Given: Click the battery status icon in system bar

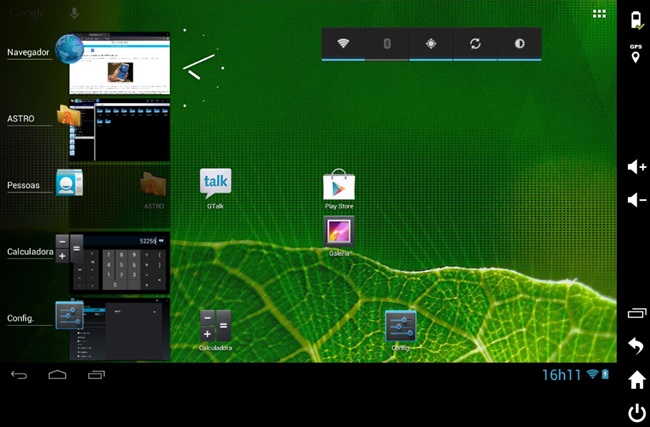Looking at the screenshot, I should [605, 374].
